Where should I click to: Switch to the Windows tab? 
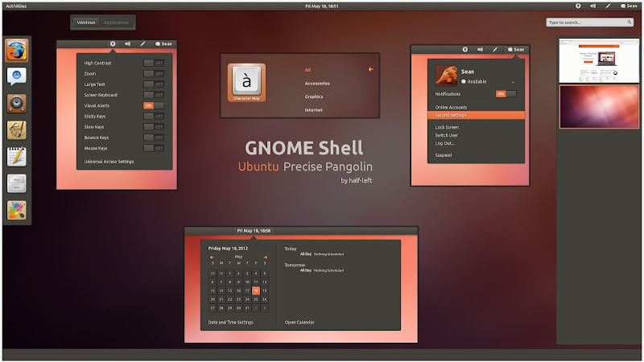[x=86, y=23]
